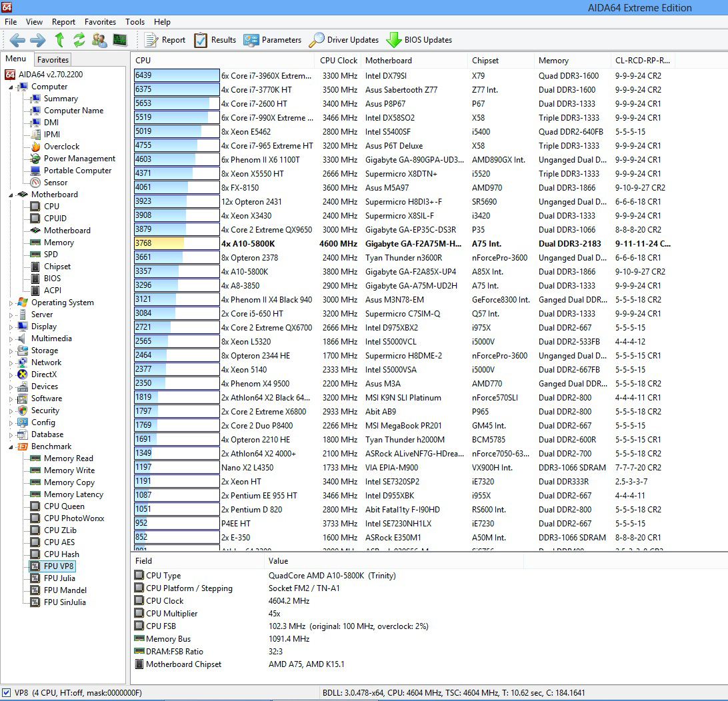Select Memory Latency benchmark
The image size is (728, 701).
[74, 494]
